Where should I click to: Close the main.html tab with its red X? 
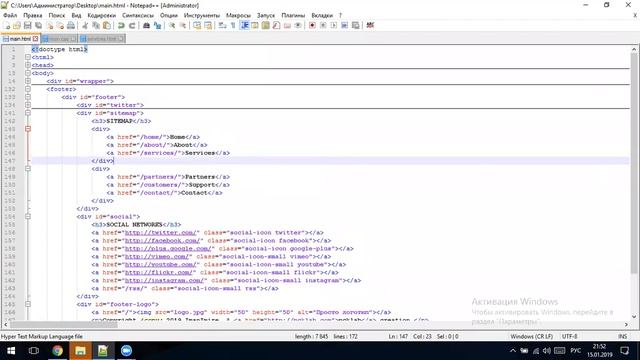pos(36,39)
